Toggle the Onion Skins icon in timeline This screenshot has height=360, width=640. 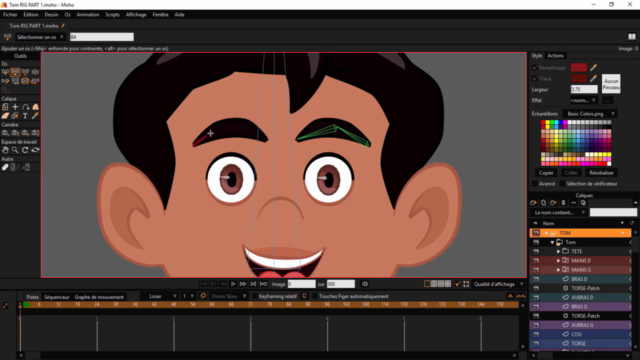[x=203, y=296]
